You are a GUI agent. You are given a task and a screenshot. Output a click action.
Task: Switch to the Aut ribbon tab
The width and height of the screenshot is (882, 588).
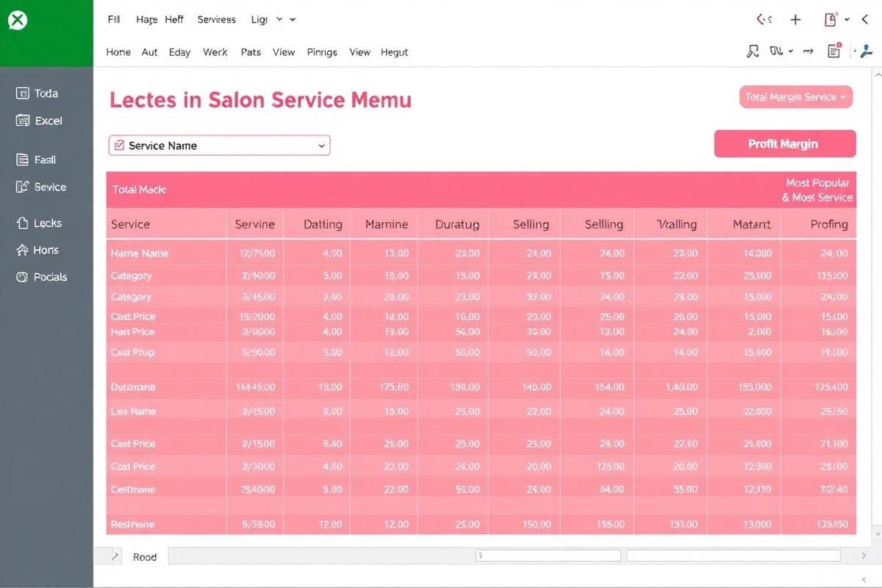[x=150, y=52]
